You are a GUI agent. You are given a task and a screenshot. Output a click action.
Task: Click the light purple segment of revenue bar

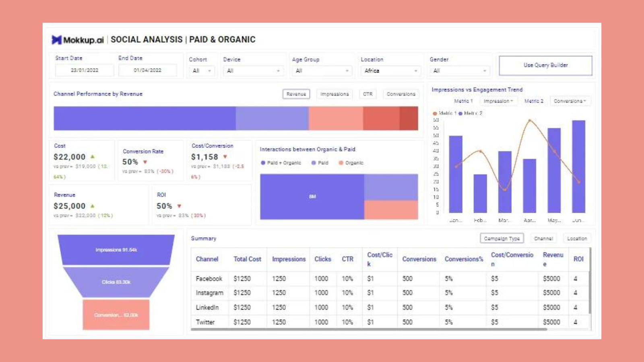(x=272, y=118)
